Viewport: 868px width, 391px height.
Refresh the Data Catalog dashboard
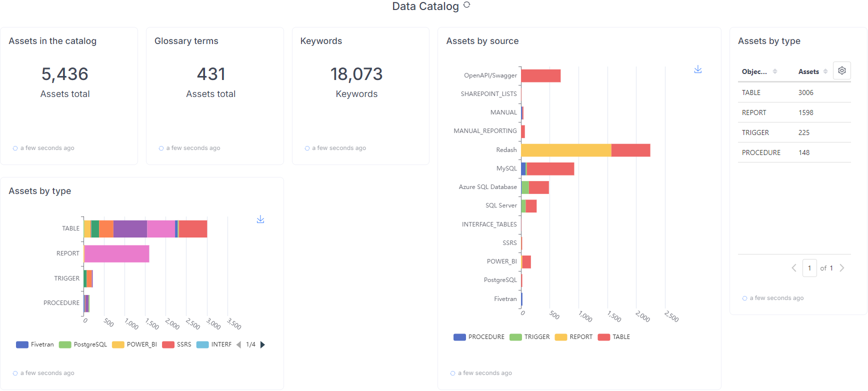tap(466, 5)
